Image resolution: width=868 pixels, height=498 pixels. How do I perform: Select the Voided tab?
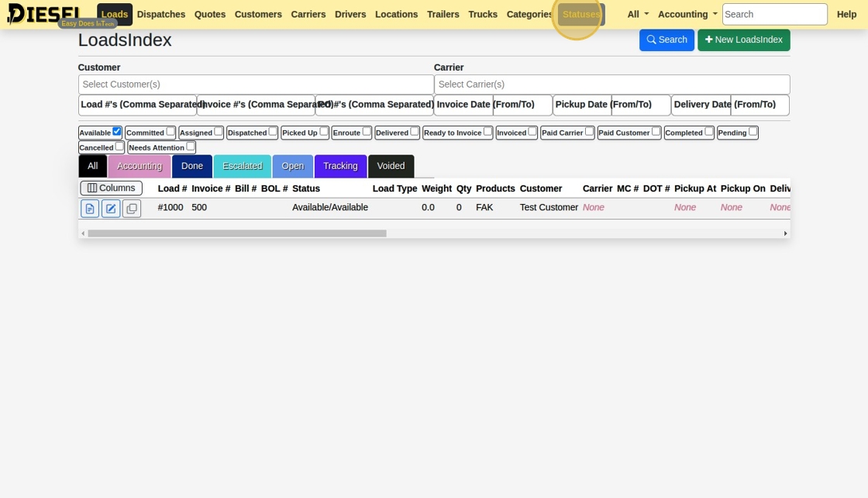tap(391, 166)
